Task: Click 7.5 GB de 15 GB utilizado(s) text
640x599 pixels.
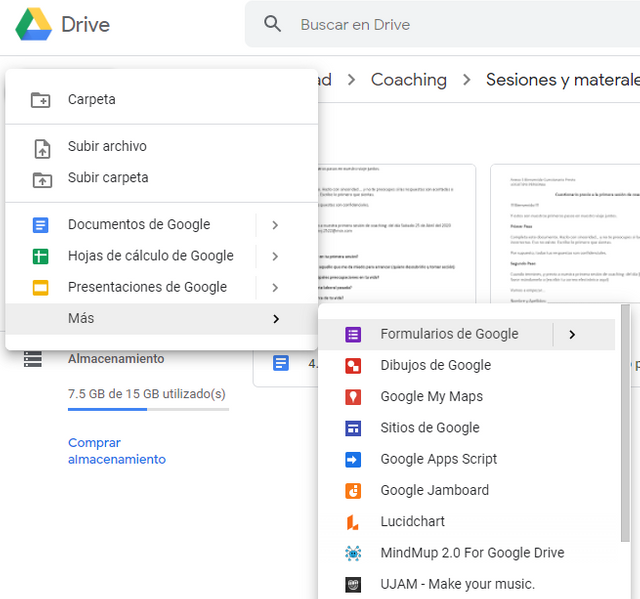Action: coord(147,394)
